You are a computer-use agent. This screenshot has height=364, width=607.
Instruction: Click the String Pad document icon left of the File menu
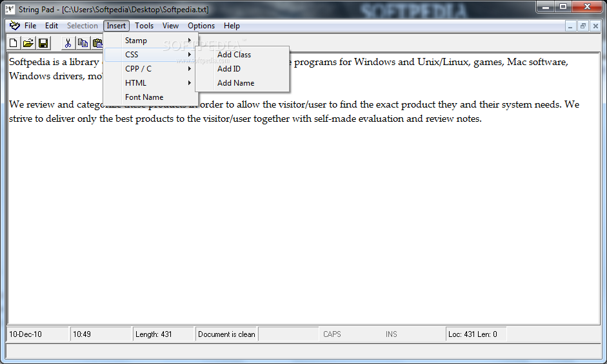click(15, 26)
